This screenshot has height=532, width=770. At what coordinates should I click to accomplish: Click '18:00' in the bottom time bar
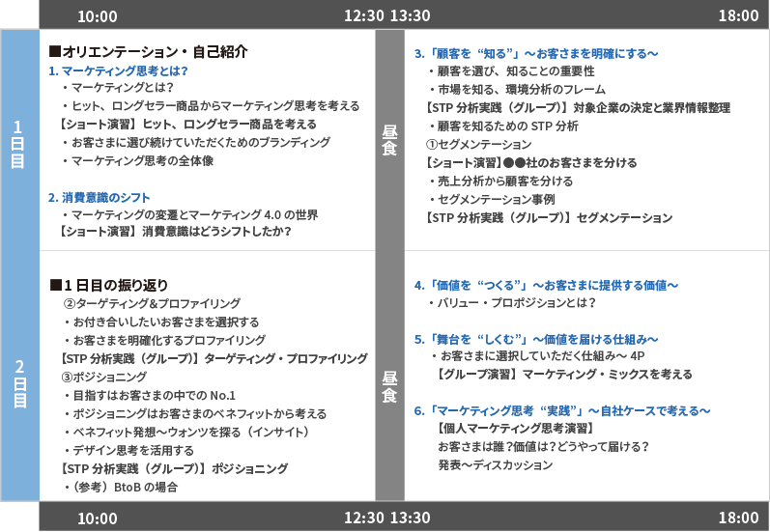coord(738,518)
